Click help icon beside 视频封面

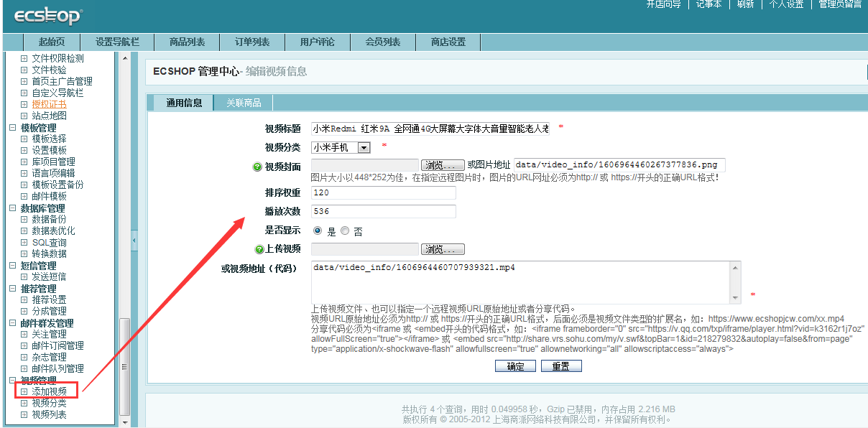point(258,167)
